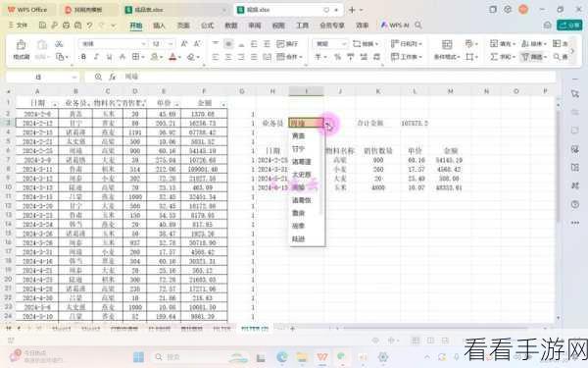Open the help question-mark icon in right sidebar
Image resolution: width=588 pixels, height=368 pixels.
[x=575, y=205]
